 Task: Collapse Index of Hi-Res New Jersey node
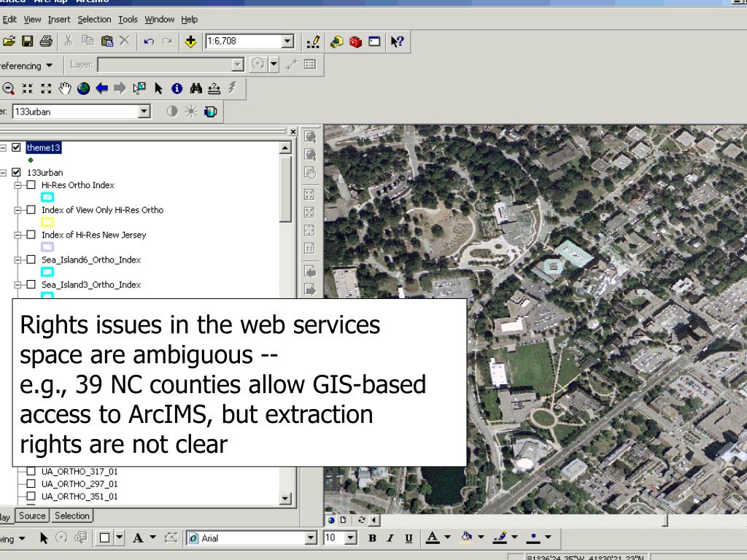coord(18,234)
